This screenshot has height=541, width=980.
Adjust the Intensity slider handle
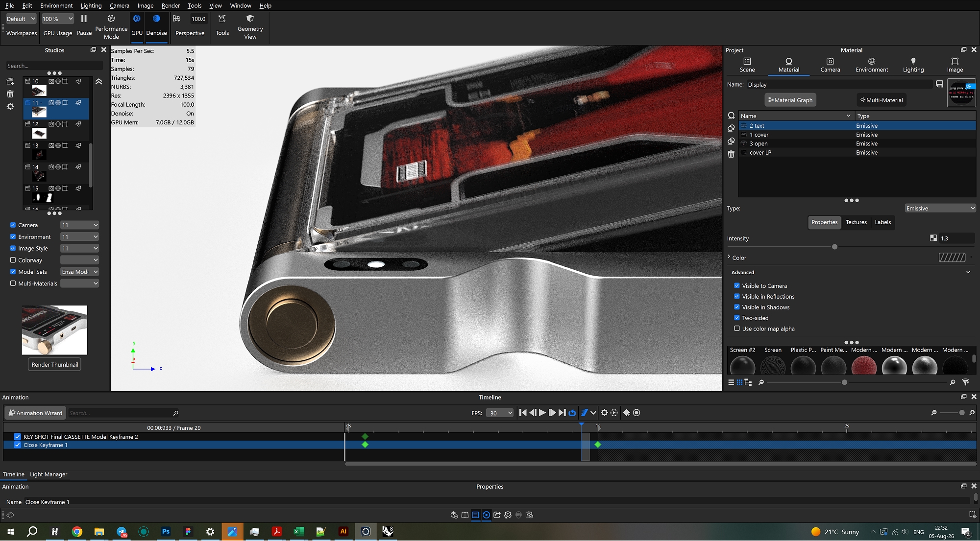pos(835,247)
